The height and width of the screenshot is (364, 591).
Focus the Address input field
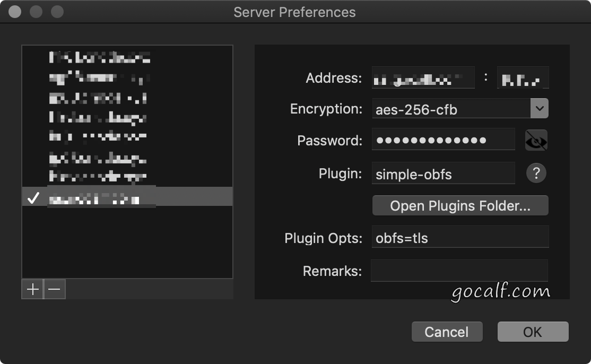(423, 77)
